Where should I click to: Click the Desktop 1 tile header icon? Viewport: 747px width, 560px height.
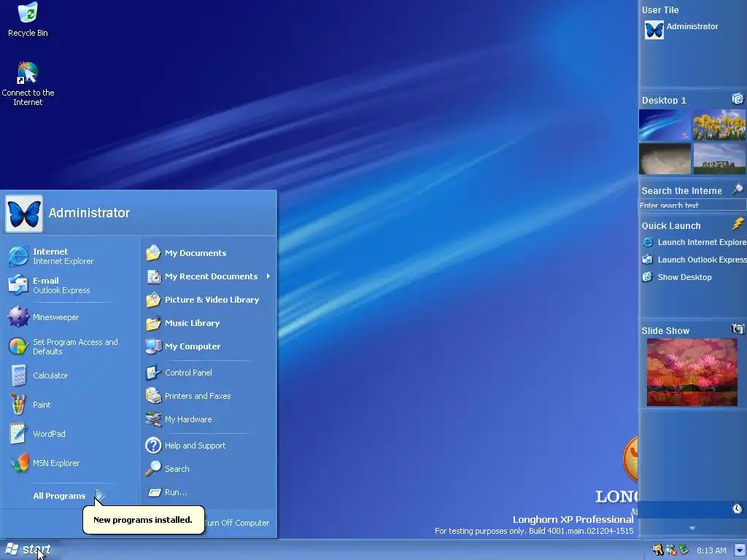tap(738, 99)
